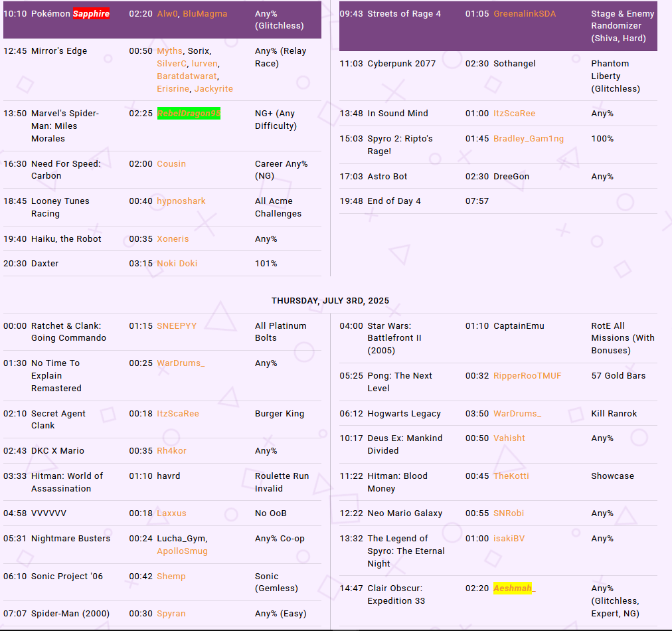Click Deus Ex: Mankind Divided title
The image size is (672, 631).
pos(404,444)
